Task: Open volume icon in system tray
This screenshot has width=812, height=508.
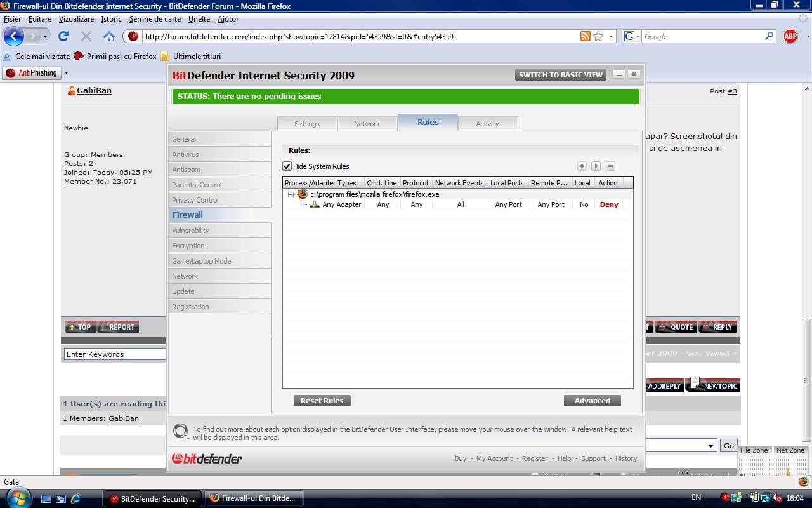Action: pyautogui.click(x=777, y=498)
